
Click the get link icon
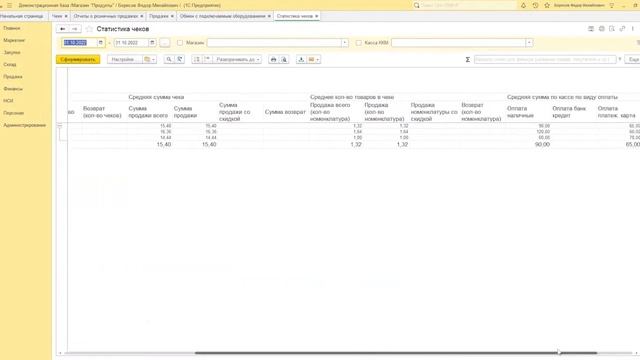(622, 29)
